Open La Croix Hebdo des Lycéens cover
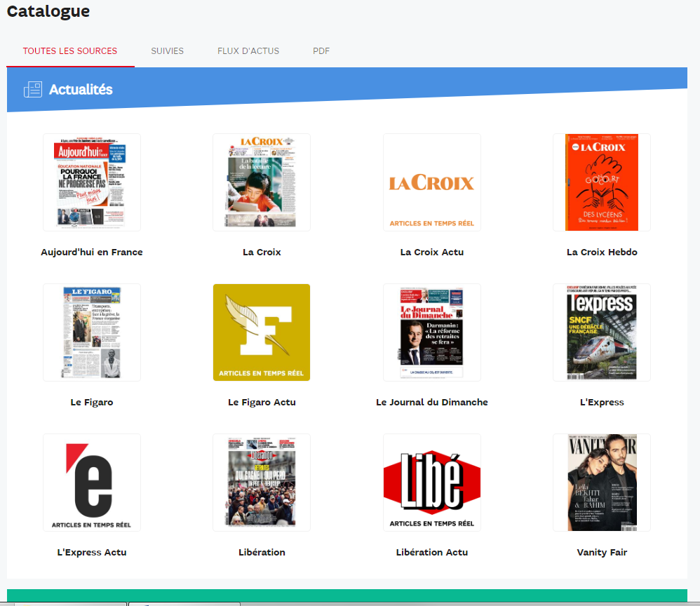 pos(601,182)
